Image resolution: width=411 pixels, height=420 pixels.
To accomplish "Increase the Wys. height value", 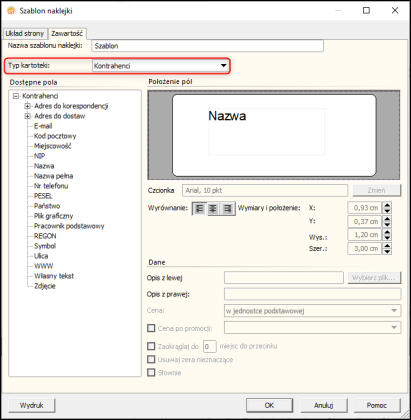I will click(387, 232).
